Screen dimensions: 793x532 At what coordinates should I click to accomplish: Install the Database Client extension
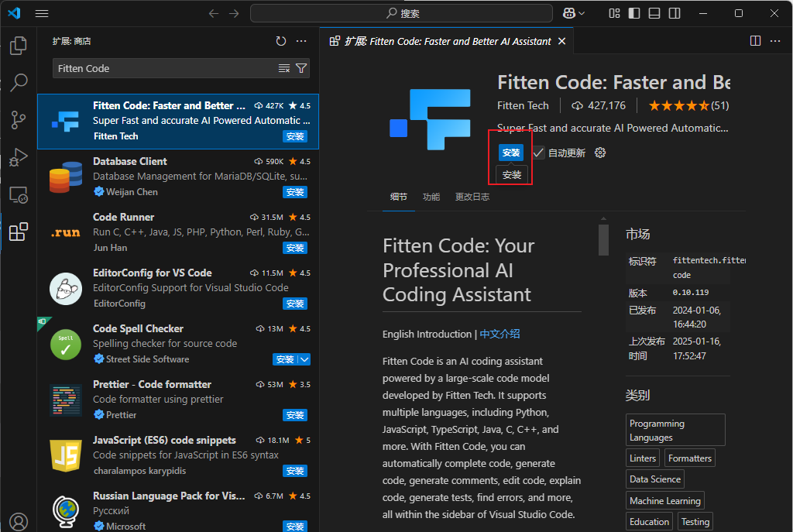click(x=295, y=192)
